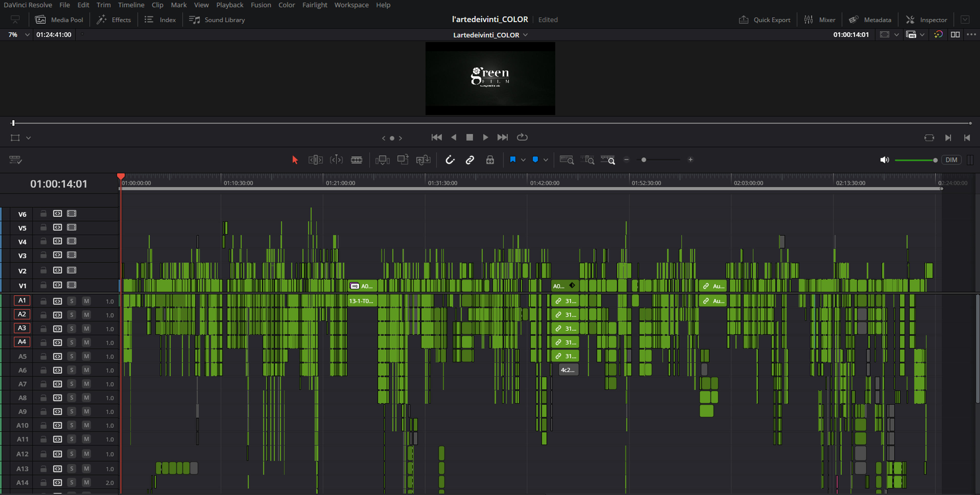The height and width of the screenshot is (495, 980).
Task: Open the Workspace menu
Action: (351, 5)
